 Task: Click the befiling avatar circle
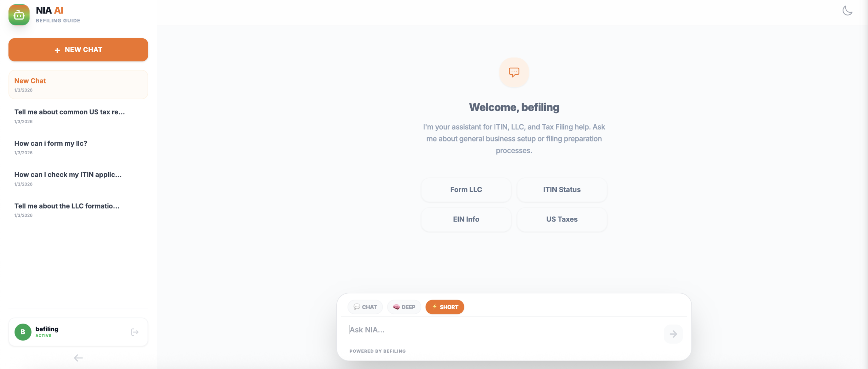click(22, 332)
